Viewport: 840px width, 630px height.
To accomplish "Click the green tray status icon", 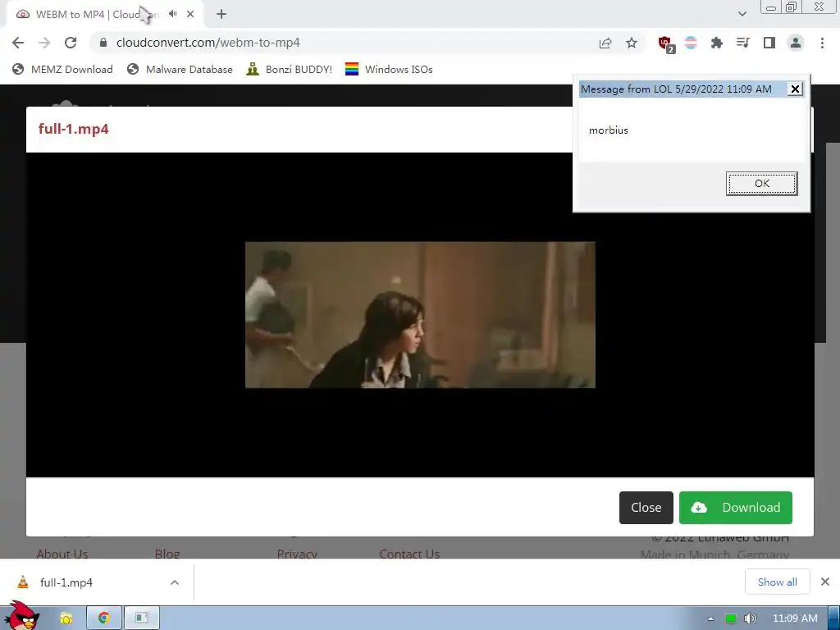I will pyautogui.click(x=730, y=619).
